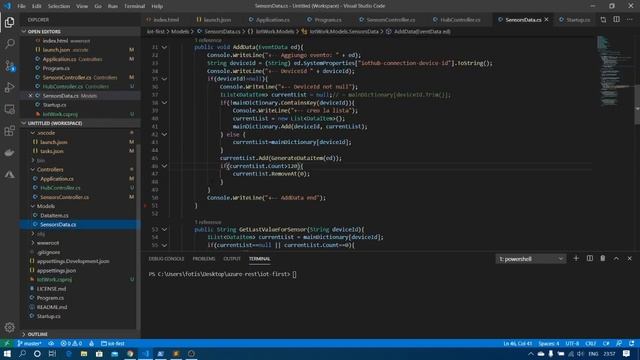Maximize the terminal panel size
Image resolution: width=640 pixels, height=360 pixels.
[x=616, y=258]
